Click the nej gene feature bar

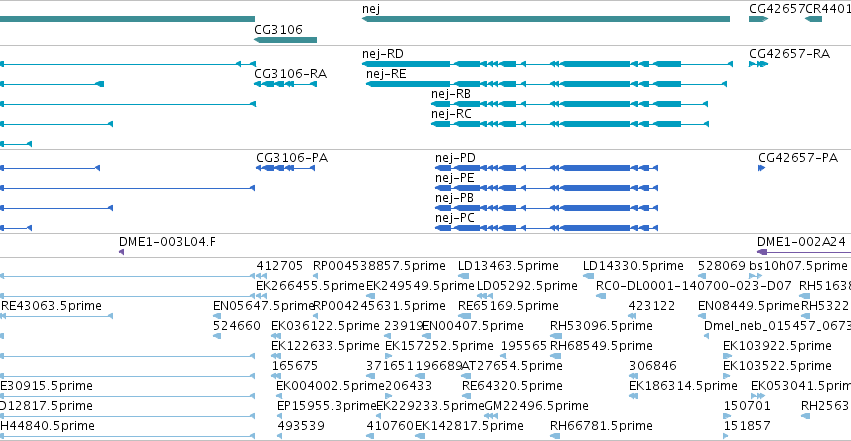click(546, 19)
